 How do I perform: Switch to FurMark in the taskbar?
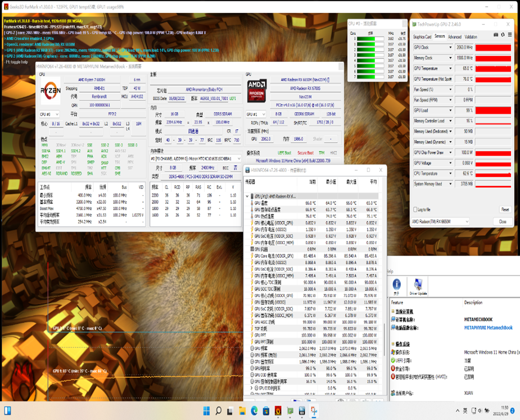click(x=278, y=411)
